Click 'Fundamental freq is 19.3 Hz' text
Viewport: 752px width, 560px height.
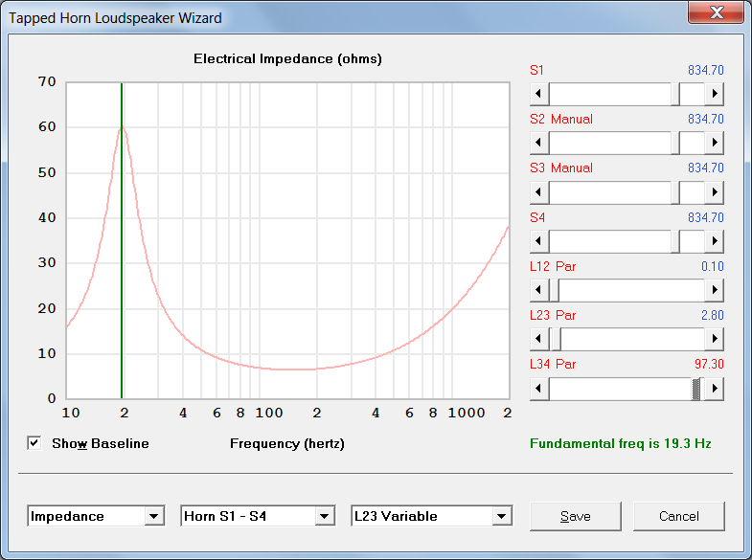[x=620, y=443]
